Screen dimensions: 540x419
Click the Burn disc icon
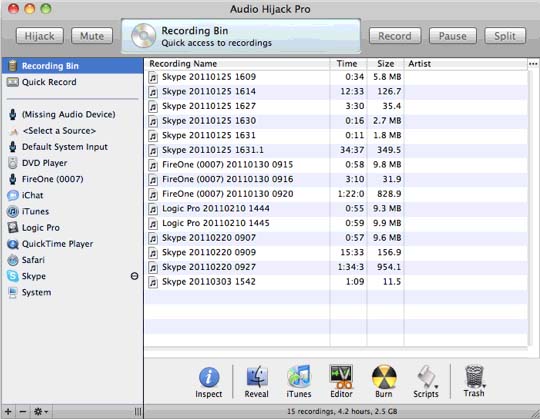pos(384,377)
